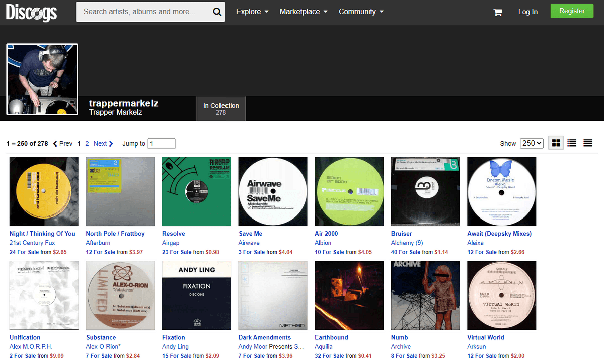Select the In Collection tab
Image resolution: width=604 pixels, height=364 pixels.
pos(221,109)
